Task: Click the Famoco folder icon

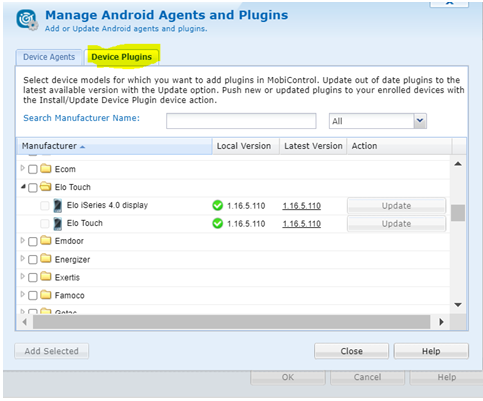Action: (46, 295)
